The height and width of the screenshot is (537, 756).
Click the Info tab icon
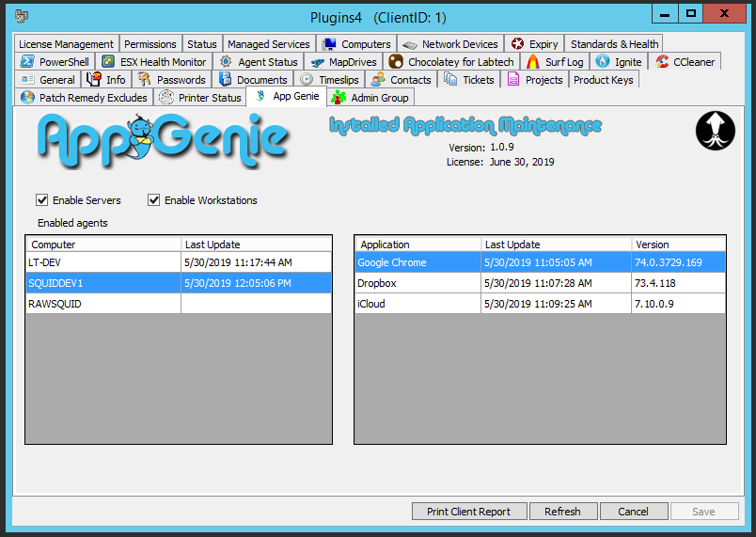pos(94,79)
